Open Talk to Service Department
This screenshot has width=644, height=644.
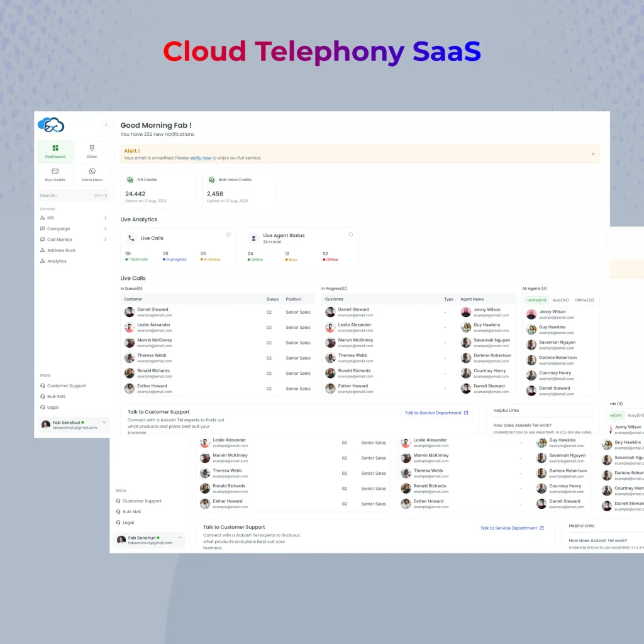tap(436, 412)
